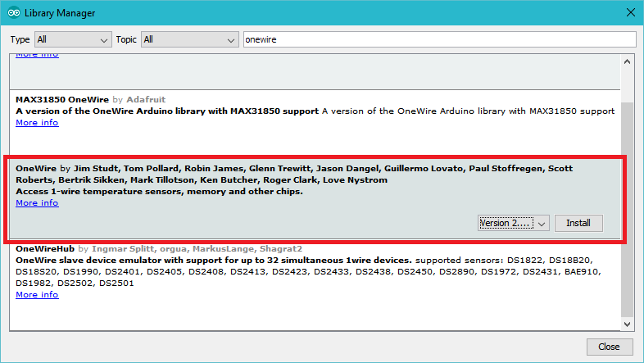Open the Topic filter dropdown
The image size is (644, 363).
[x=190, y=40]
